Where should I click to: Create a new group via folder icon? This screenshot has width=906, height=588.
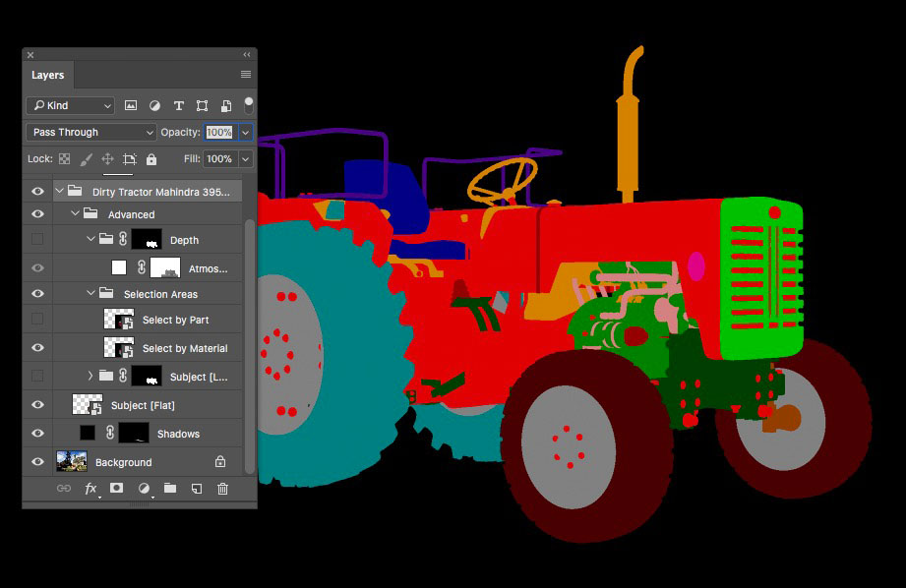click(x=170, y=489)
